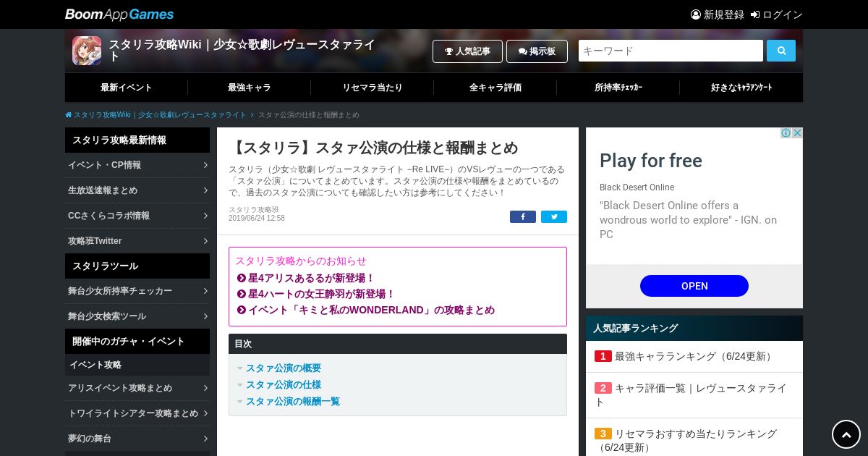Open 夢幻の舞台 sidebar item
This screenshot has height=456, width=868.
137,439
